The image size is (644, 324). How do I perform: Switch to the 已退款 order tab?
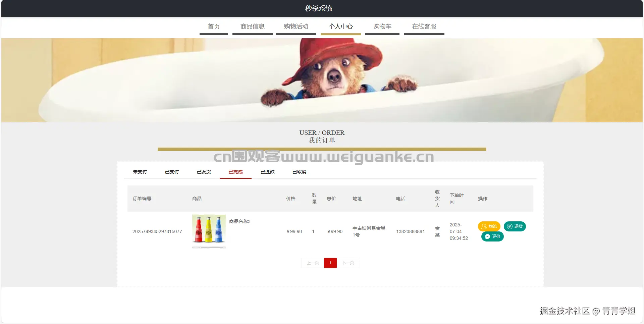[x=267, y=172]
